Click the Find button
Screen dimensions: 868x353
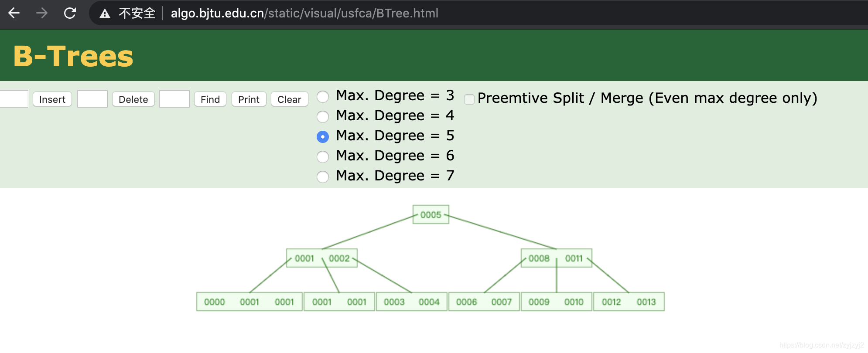(x=210, y=99)
